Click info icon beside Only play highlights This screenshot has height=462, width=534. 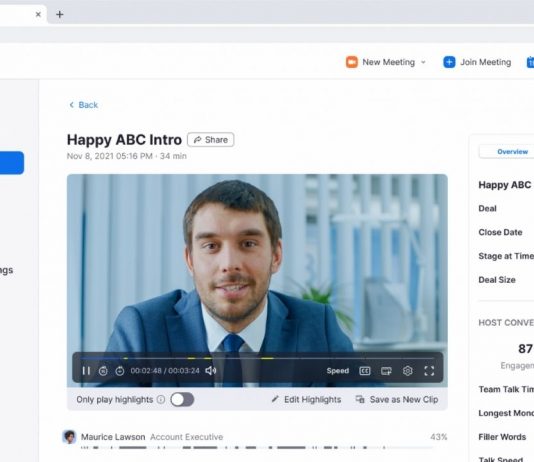click(x=161, y=399)
